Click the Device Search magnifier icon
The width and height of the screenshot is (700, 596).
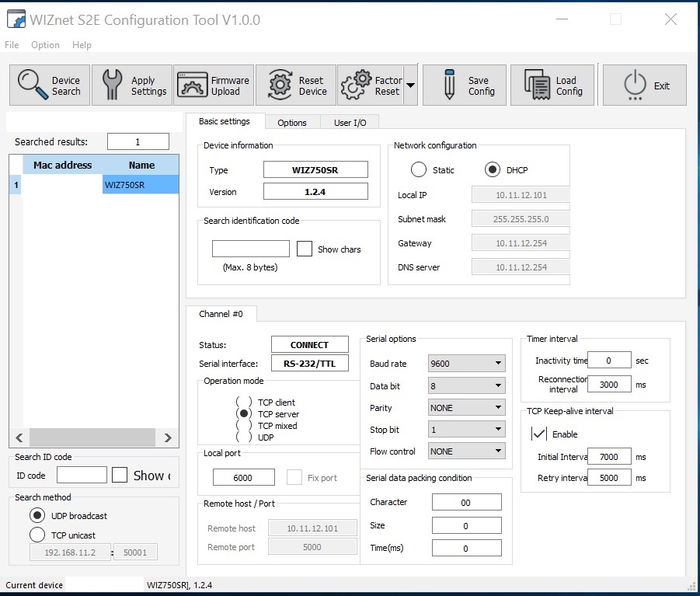click(x=33, y=85)
